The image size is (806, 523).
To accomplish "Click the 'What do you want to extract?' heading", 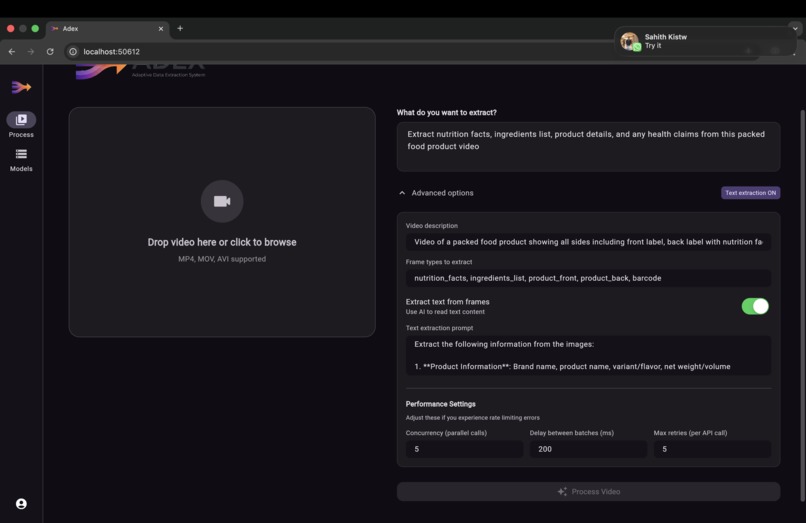I will pos(447,113).
